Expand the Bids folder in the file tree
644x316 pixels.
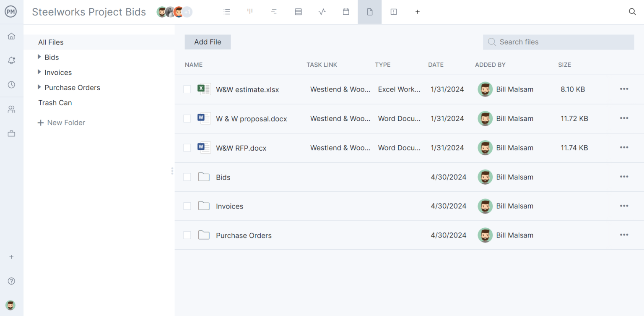pyautogui.click(x=39, y=57)
